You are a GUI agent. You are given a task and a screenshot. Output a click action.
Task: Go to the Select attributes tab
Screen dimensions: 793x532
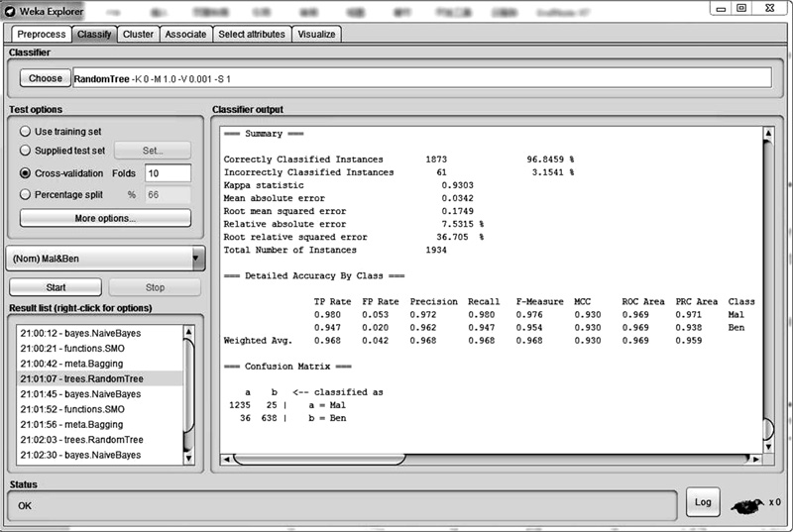click(x=251, y=34)
